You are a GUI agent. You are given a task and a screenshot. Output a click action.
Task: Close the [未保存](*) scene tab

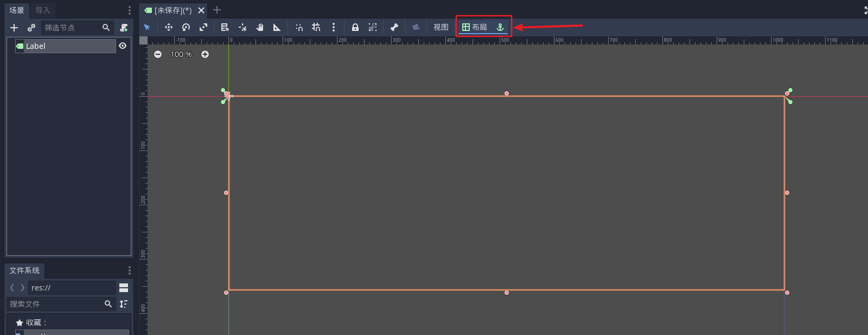[x=201, y=10]
